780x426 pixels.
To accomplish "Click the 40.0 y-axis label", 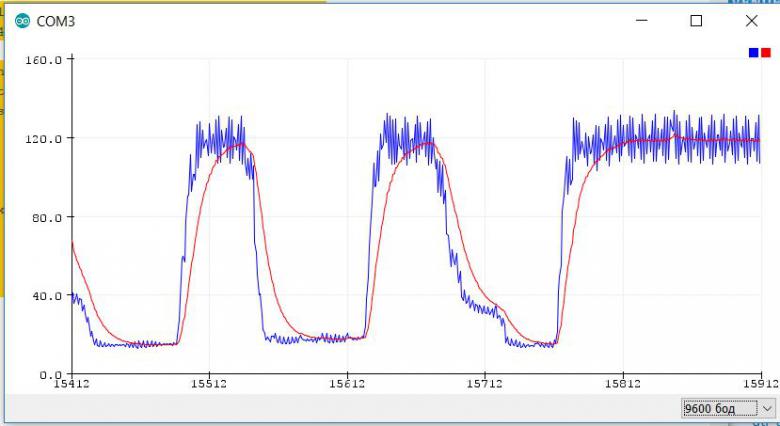I will click(49, 296).
